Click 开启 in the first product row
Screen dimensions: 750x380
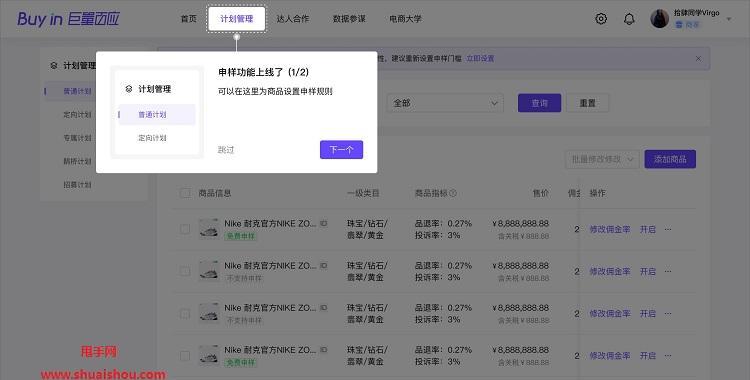pyautogui.click(x=648, y=229)
